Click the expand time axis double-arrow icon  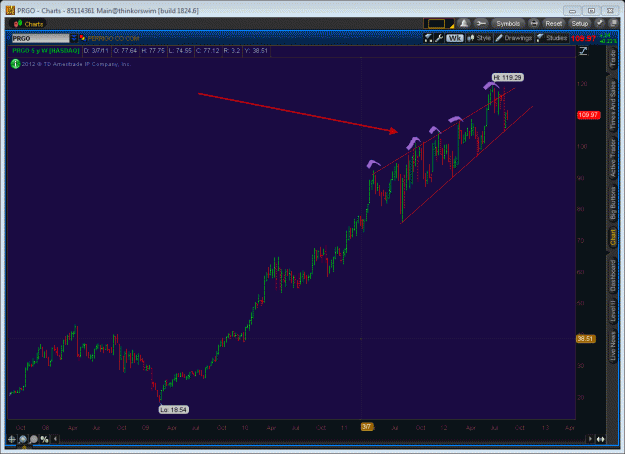(600, 439)
